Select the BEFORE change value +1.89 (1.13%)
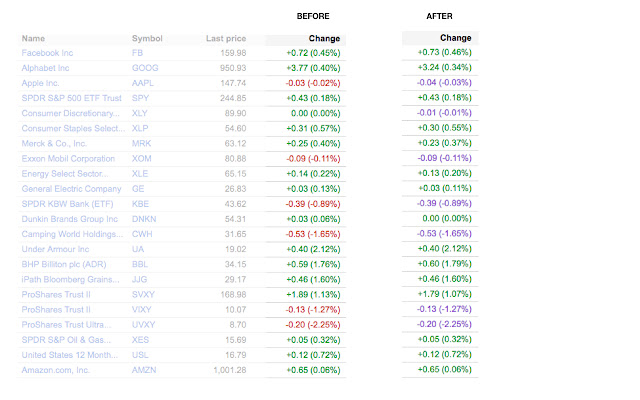640x400 pixels. click(313, 295)
